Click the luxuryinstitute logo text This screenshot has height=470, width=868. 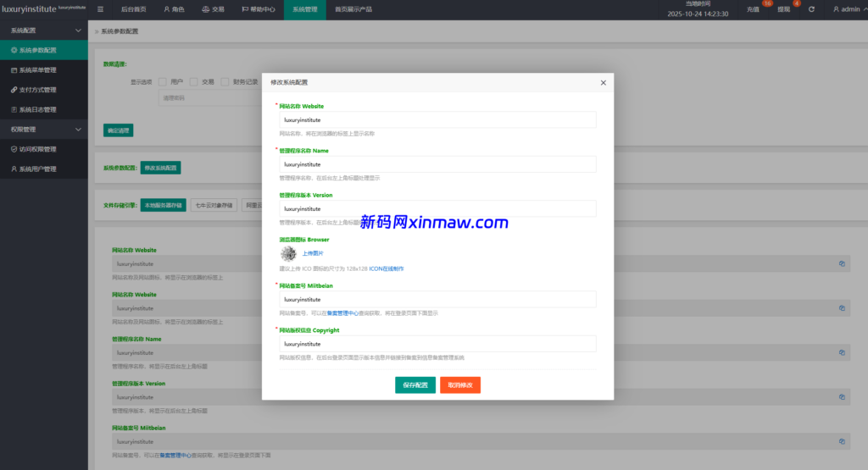click(x=30, y=9)
